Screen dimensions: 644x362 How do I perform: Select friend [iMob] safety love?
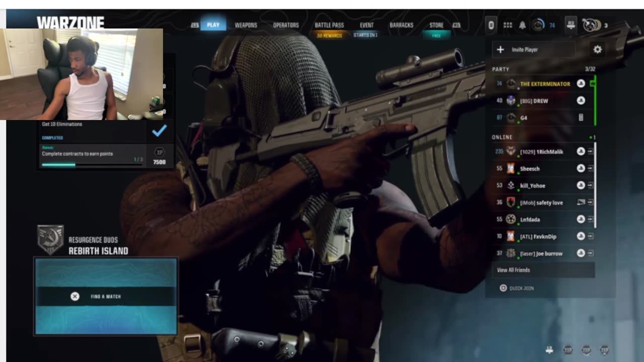click(543, 203)
